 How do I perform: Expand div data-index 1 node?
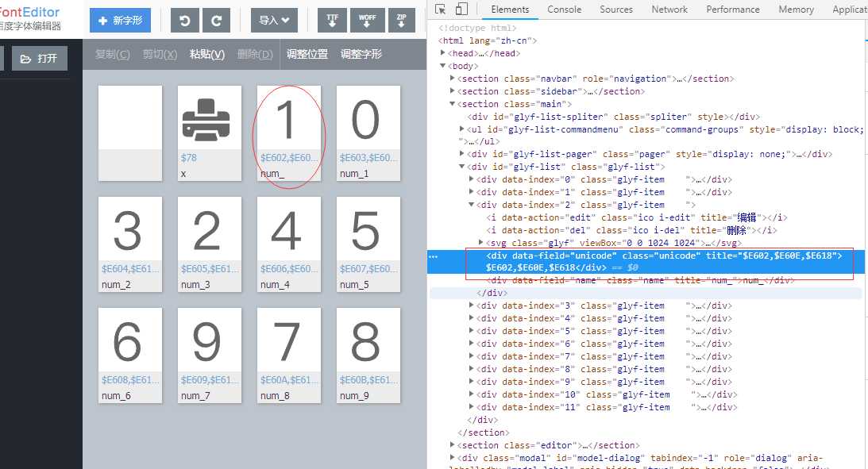pyautogui.click(x=471, y=192)
